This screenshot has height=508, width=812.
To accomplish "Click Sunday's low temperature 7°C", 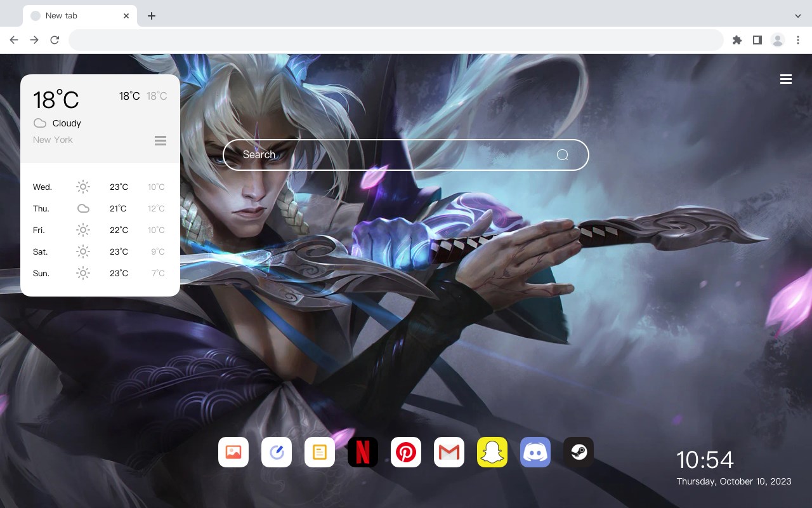I will pyautogui.click(x=158, y=273).
